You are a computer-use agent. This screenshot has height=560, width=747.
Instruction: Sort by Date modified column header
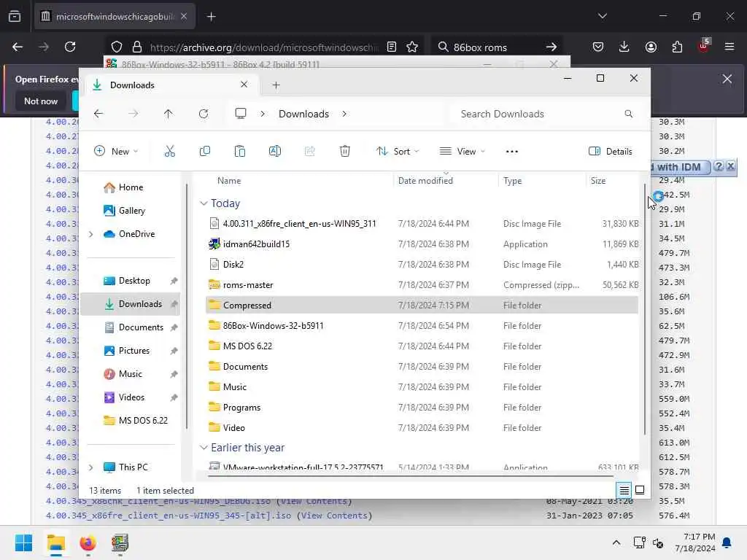(425, 181)
